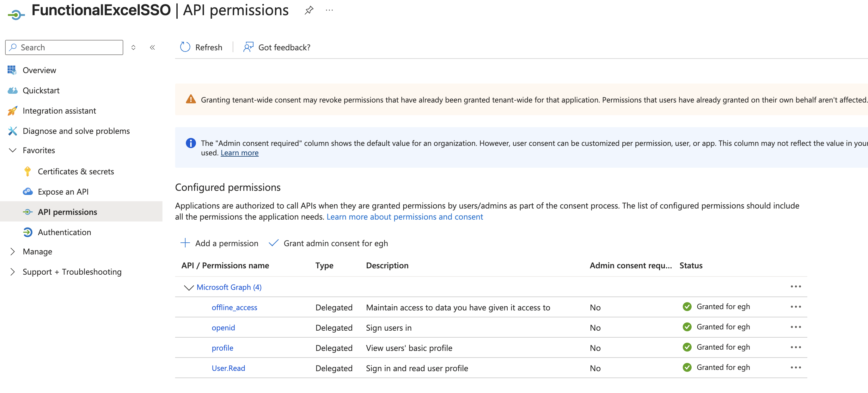The height and width of the screenshot is (393, 868).
Task: Click the green granted checkmark for offline_access
Action: pyautogui.click(x=687, y=307)
